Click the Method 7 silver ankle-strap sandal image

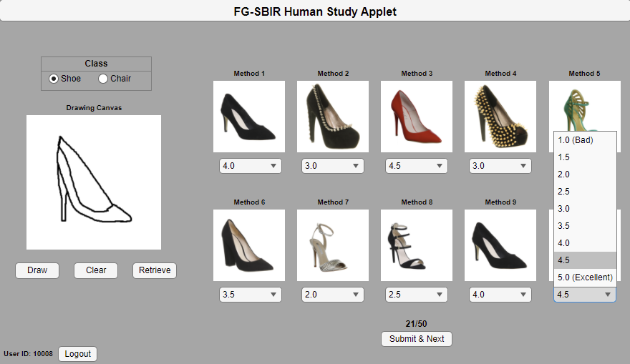click(x=333, y=245)
